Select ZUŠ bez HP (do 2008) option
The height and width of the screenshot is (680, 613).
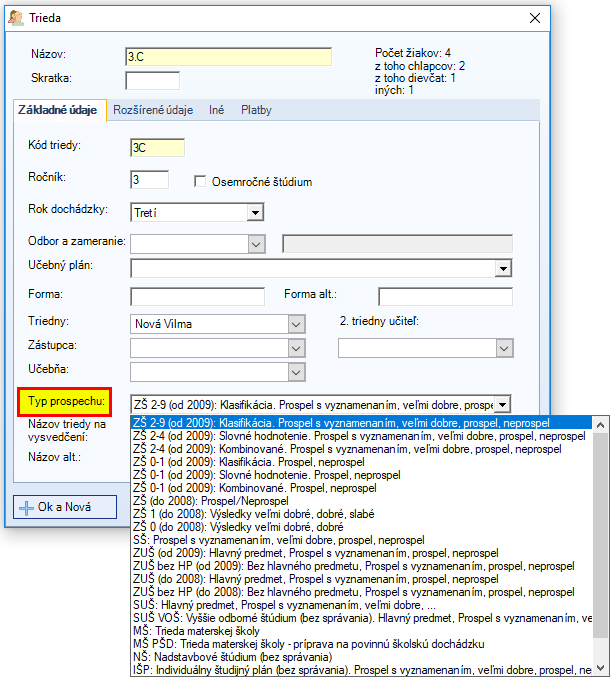coord(362,592)
